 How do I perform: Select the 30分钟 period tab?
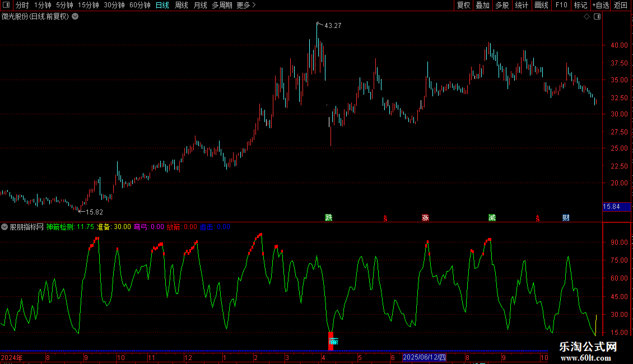click(114, 5)
